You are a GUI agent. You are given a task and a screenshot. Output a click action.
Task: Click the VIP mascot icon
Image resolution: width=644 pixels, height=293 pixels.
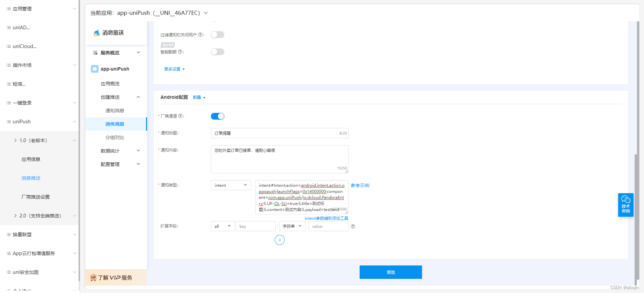(x=93, y=278)
